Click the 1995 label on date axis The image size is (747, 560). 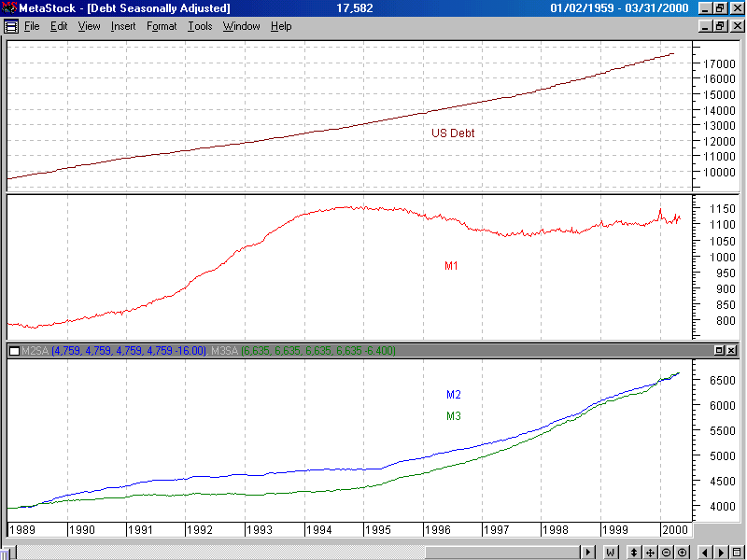pyautogui.click(x=378, y=529)
